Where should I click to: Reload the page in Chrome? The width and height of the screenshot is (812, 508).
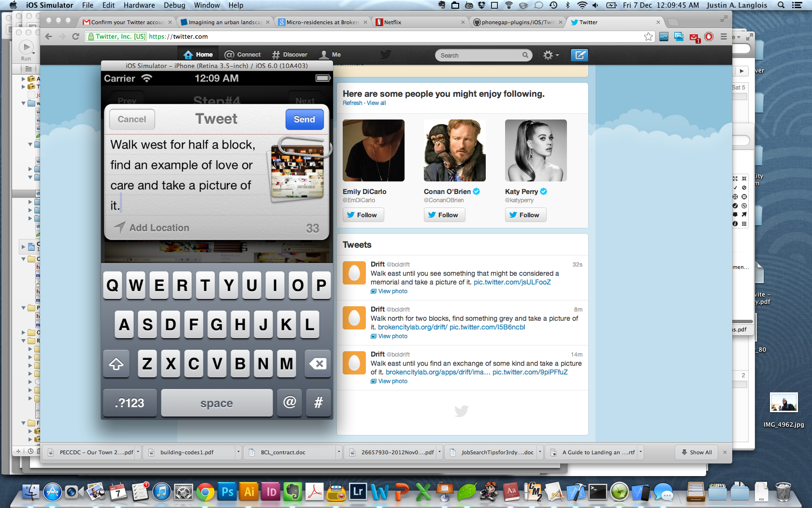(76, 36)
